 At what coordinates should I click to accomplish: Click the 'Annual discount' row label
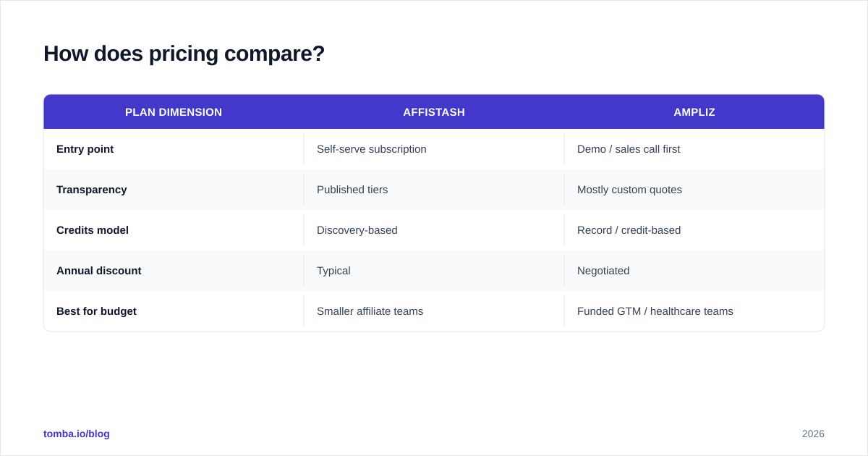[99, 271]
